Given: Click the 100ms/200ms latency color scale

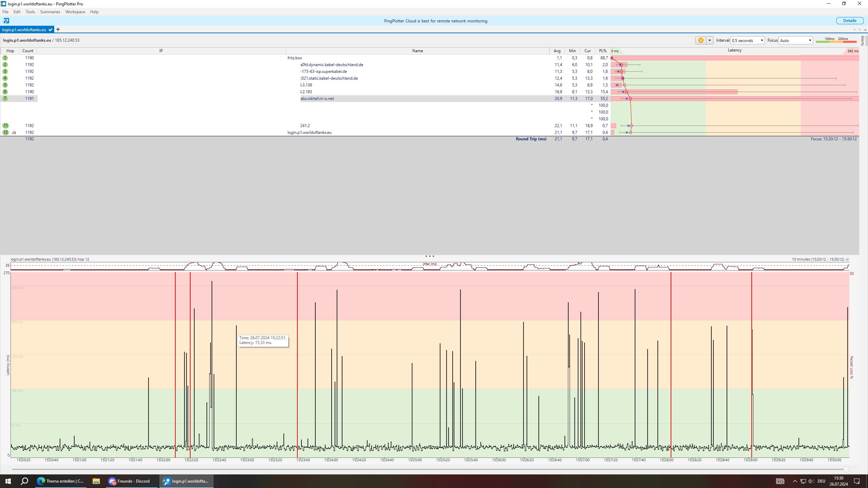Looking at the screenshot, I should 836,40.
